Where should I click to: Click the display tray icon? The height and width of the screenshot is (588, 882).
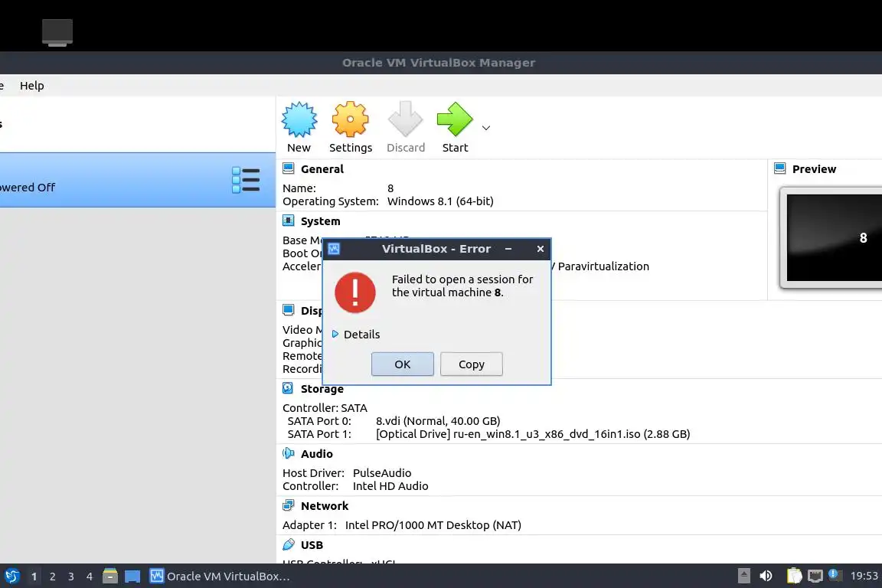(x=815, y=576)
